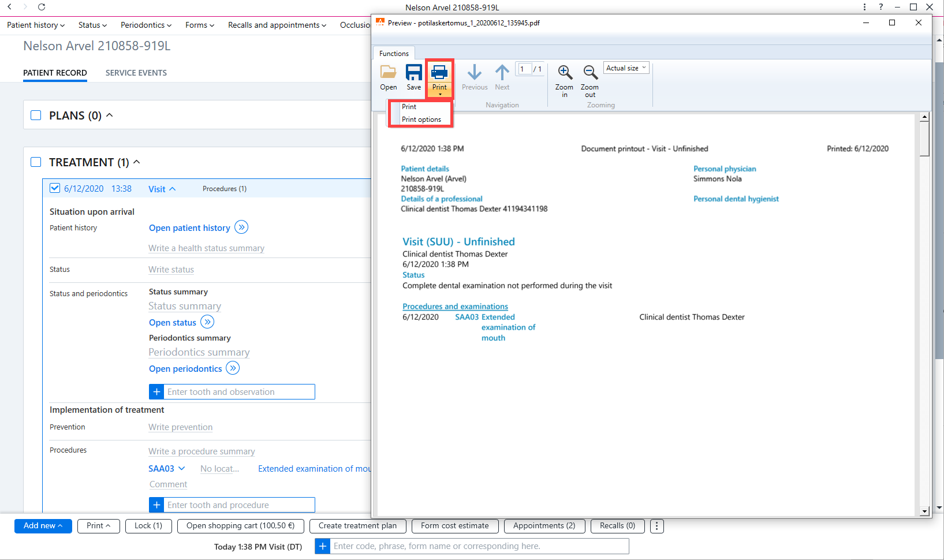Save the PDF with the Save icon
The width and height of the screenshot is (944, 560).
pyautogui.click(x=413, y=73)
